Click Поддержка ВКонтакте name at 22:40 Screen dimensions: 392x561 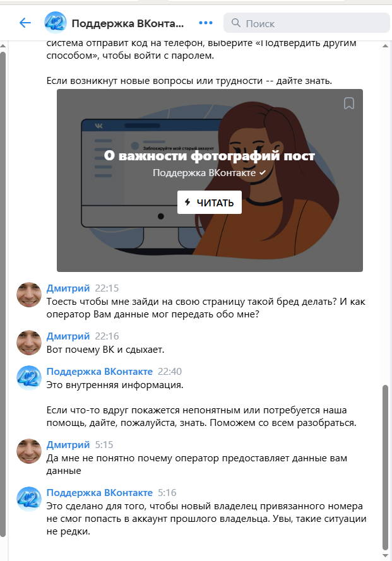tap(100, 372)
